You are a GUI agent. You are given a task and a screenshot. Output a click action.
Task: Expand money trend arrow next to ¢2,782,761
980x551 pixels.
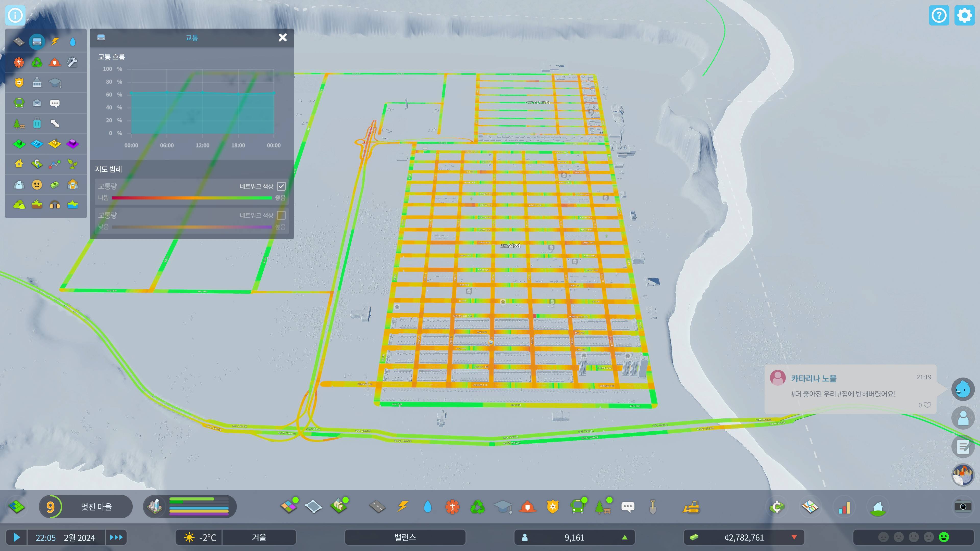pyautogui.click(x=794, y=537)
